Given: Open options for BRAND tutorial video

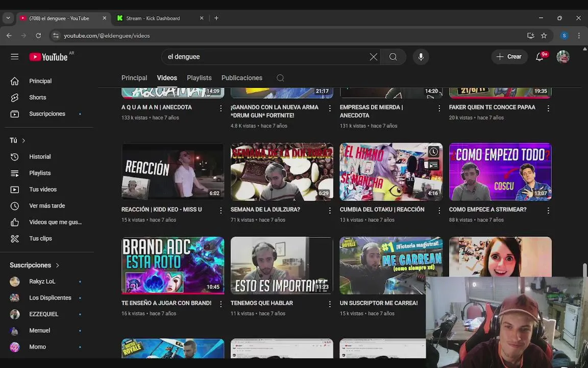Looking at the screenshot, I should point(220,304).
